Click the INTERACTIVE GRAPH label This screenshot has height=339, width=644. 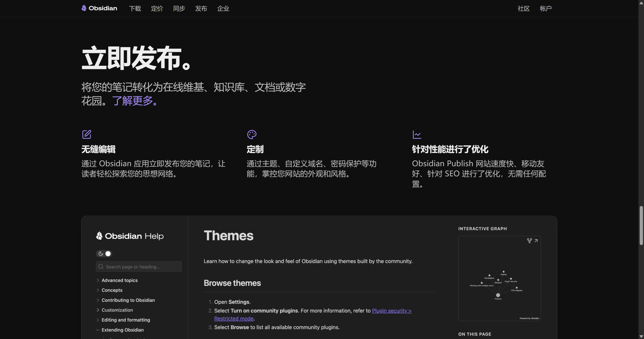[482, 229]
